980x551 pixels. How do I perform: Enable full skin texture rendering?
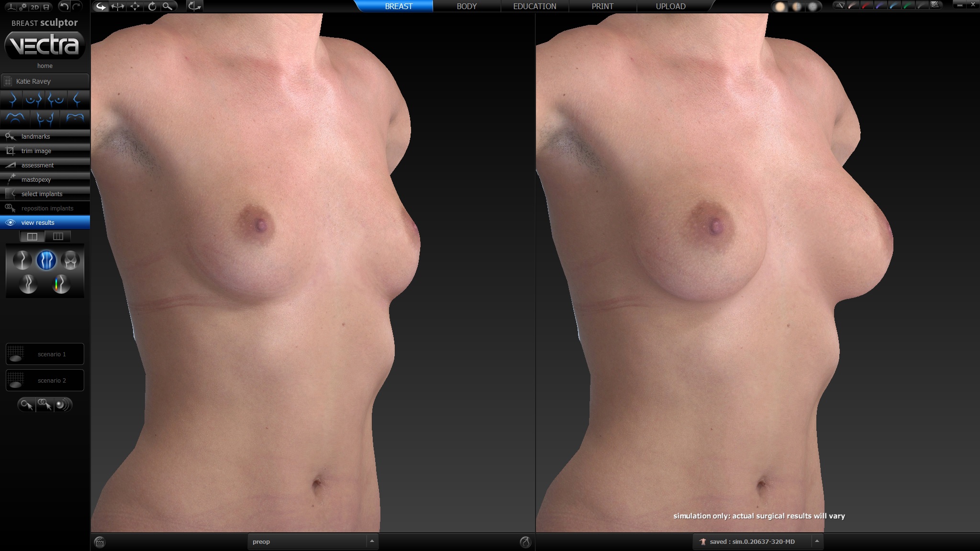pyautogui.click(x=780, y=7)
